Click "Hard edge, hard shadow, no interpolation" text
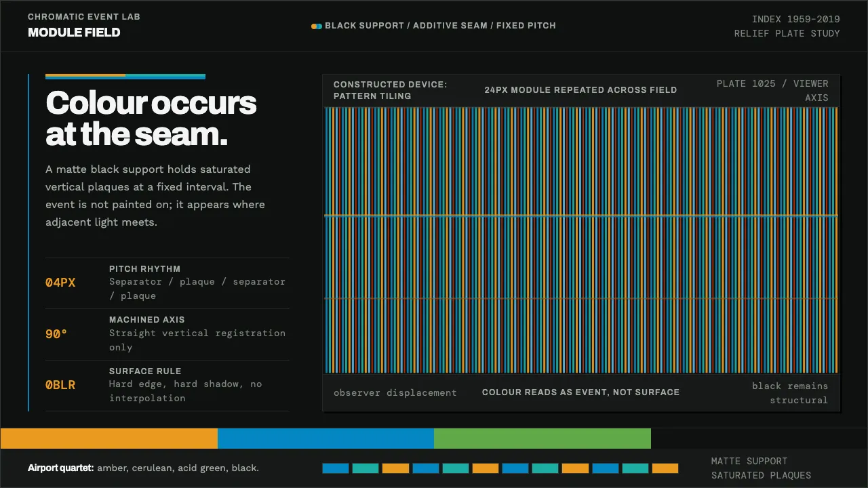Viewport: 868px width, 488px height. 186,391
